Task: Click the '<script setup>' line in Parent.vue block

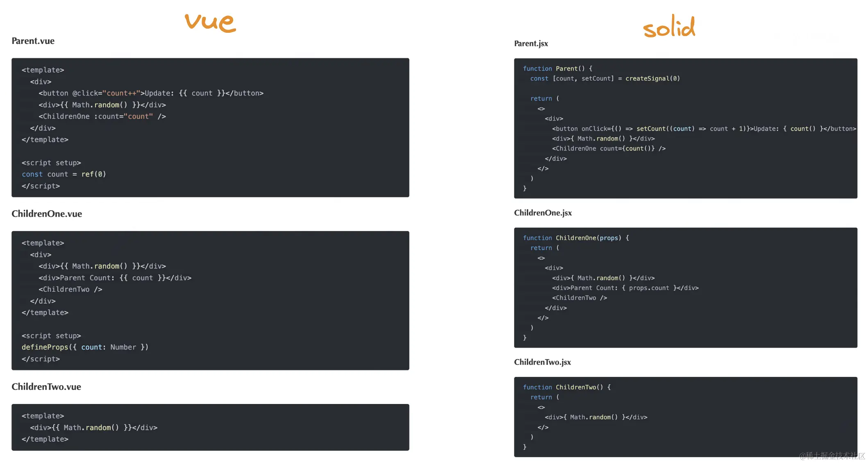Action: coord(51,163)
